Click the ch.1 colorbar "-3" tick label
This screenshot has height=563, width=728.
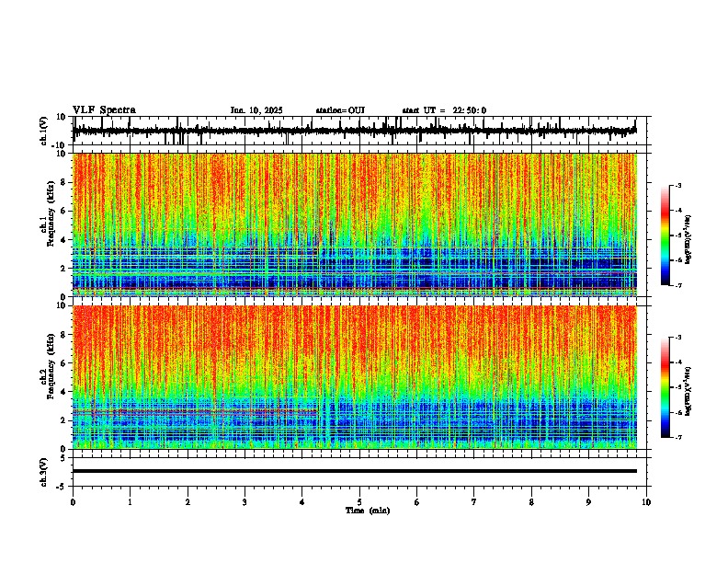point(678,186)
